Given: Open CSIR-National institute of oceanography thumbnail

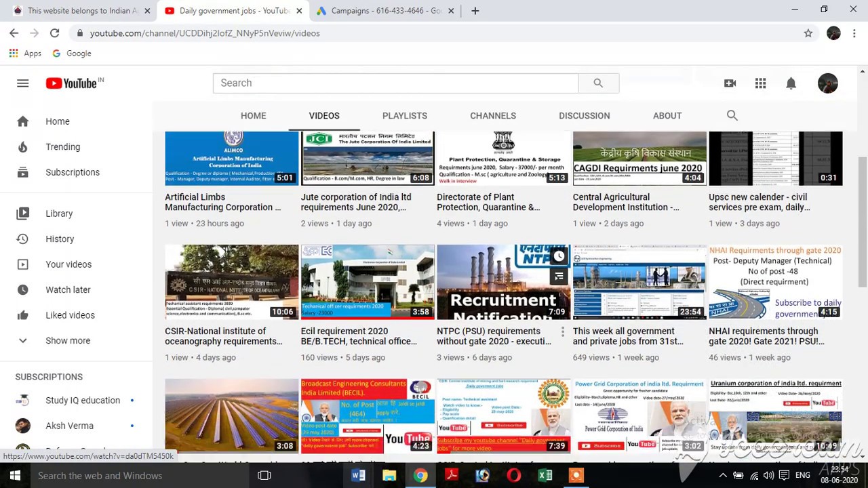Looking at the screenshot, I should point(232,282).
